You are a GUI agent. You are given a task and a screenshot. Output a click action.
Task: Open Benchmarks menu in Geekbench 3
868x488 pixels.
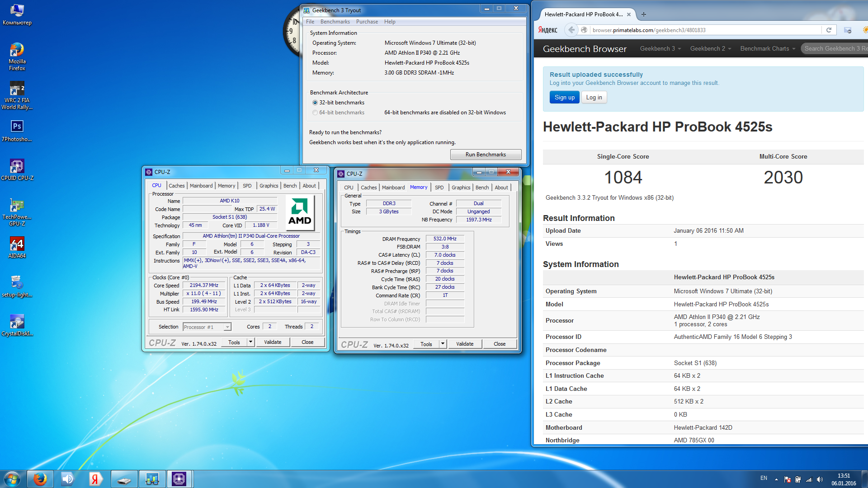pyautogui.click(x=335, y=22)
